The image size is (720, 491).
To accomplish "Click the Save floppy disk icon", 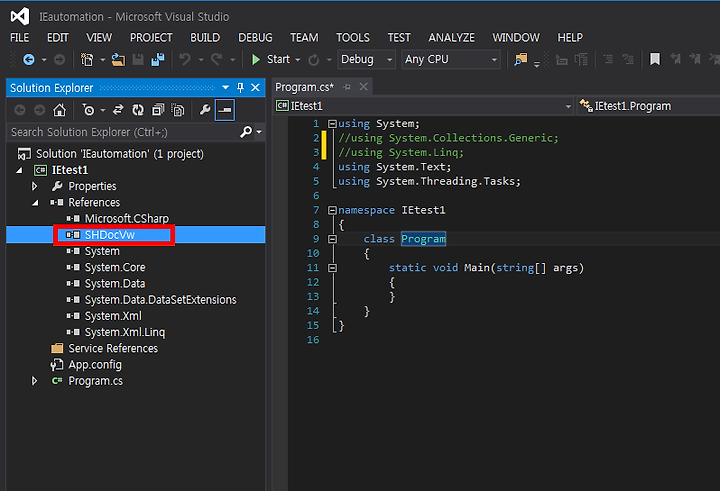I will point(138,60).
